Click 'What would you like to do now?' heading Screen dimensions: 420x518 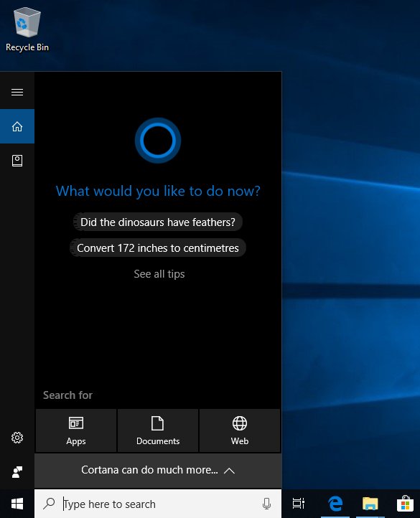158,191
